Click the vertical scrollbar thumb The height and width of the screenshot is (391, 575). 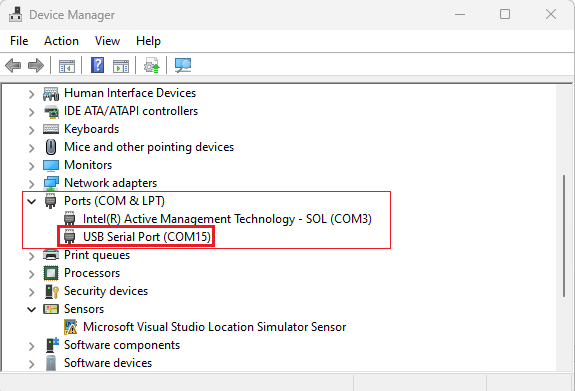[564, 236]
